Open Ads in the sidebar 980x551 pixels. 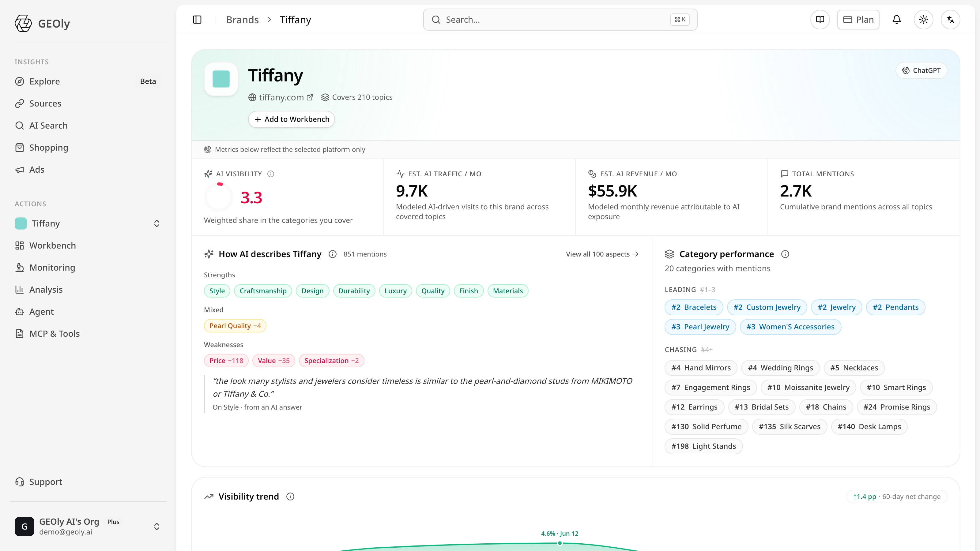88,170
